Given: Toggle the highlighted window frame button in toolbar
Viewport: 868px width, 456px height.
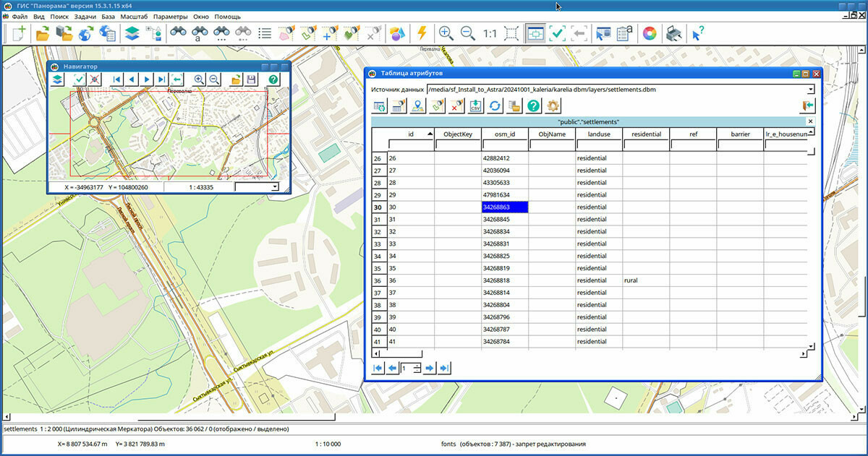Looking at the screenshot, I should [535, 33].
